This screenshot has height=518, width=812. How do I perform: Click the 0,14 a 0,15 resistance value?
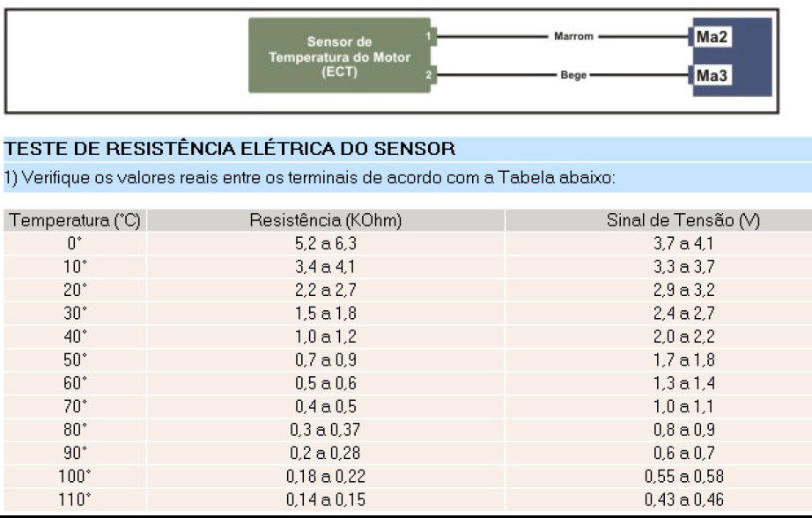tap(326, 499)
